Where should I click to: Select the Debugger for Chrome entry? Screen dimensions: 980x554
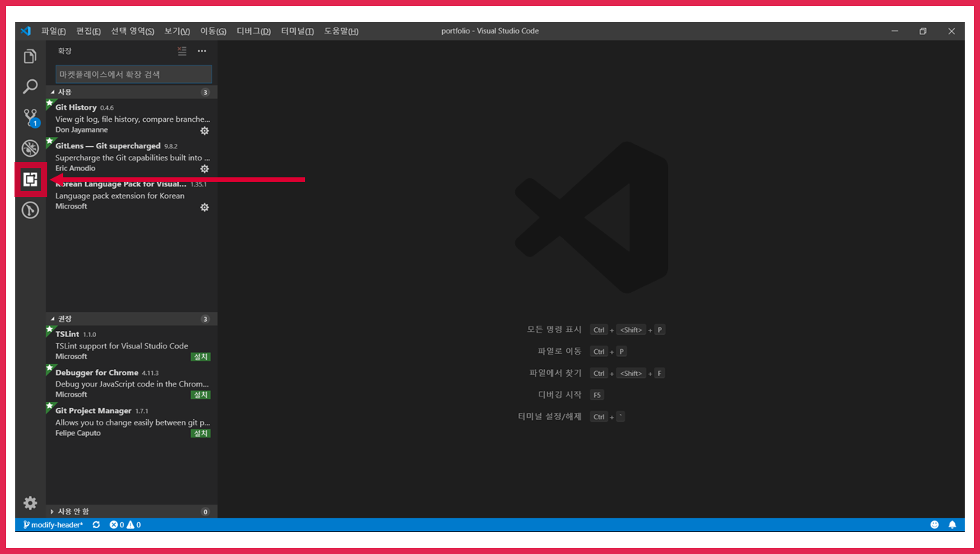click(132, 384)
